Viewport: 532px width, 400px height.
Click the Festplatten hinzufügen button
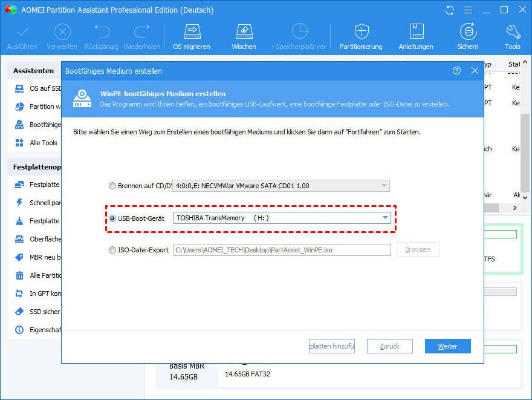pos(332,346)
